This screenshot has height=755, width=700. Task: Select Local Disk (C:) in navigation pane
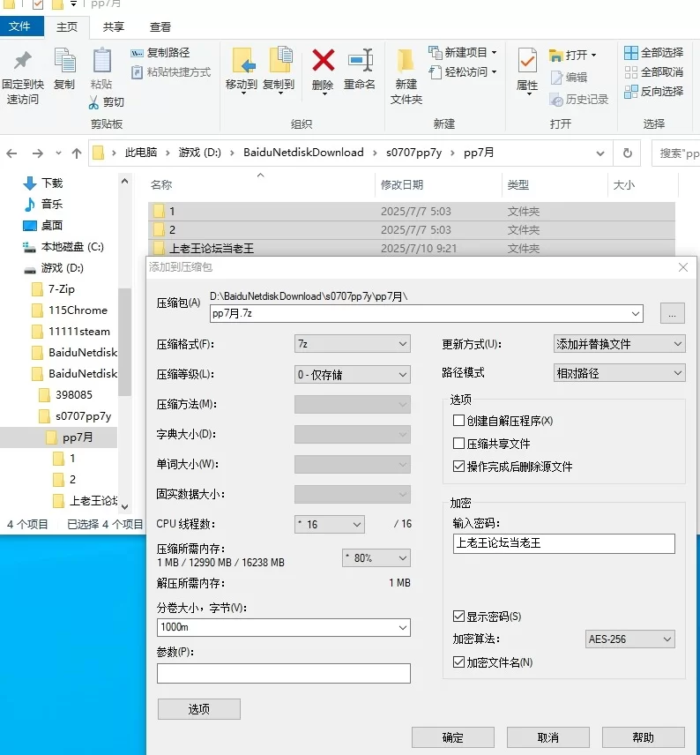pyautogui.click(x=63, y=247)
